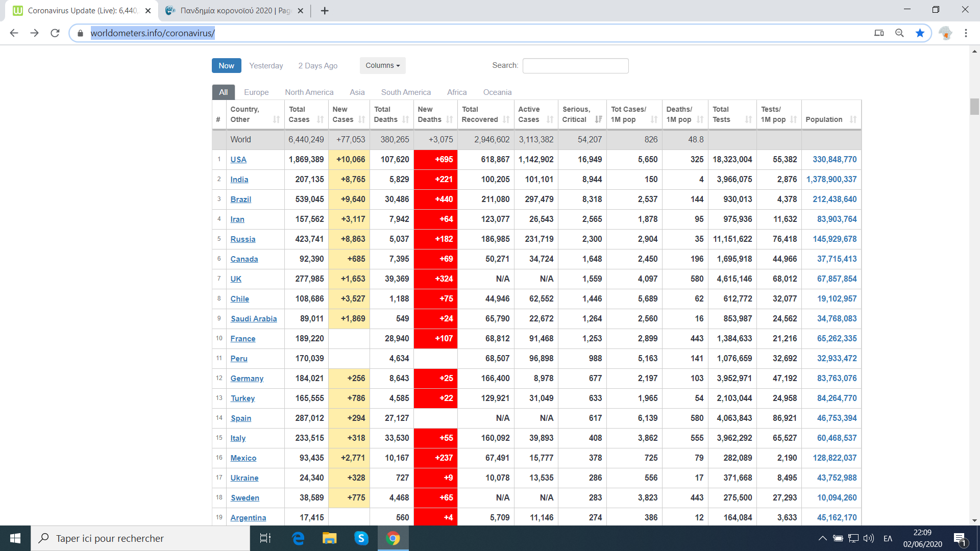Open cast or install device icon
This screenshot has width=980, height=551.
coord(879,33)
